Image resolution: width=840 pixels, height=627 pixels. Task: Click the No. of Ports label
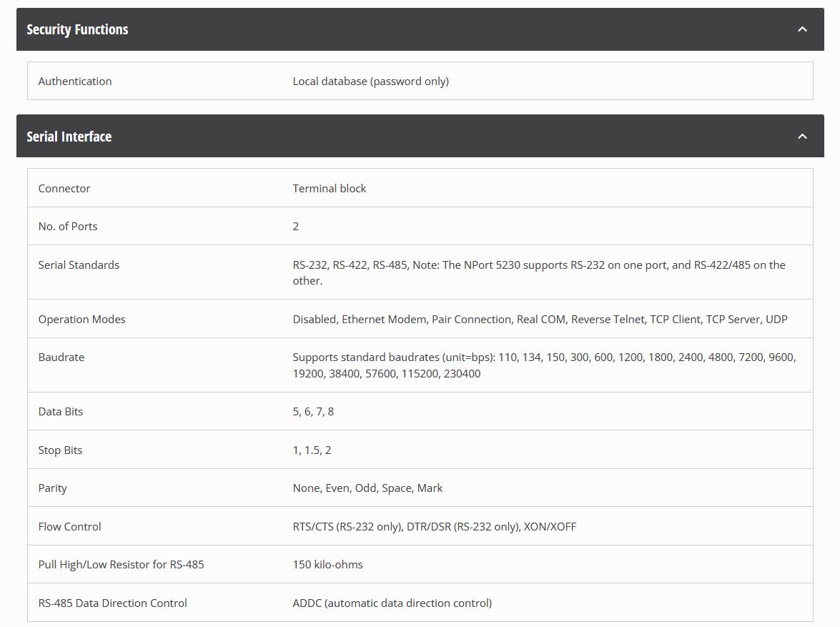(67, 226)
